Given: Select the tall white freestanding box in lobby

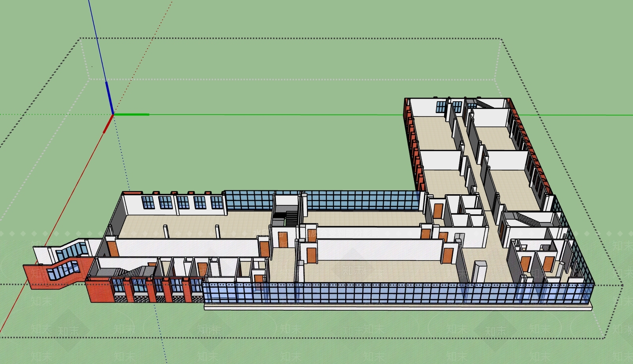Looking at the screenshot, I should [x=479, y=272].
